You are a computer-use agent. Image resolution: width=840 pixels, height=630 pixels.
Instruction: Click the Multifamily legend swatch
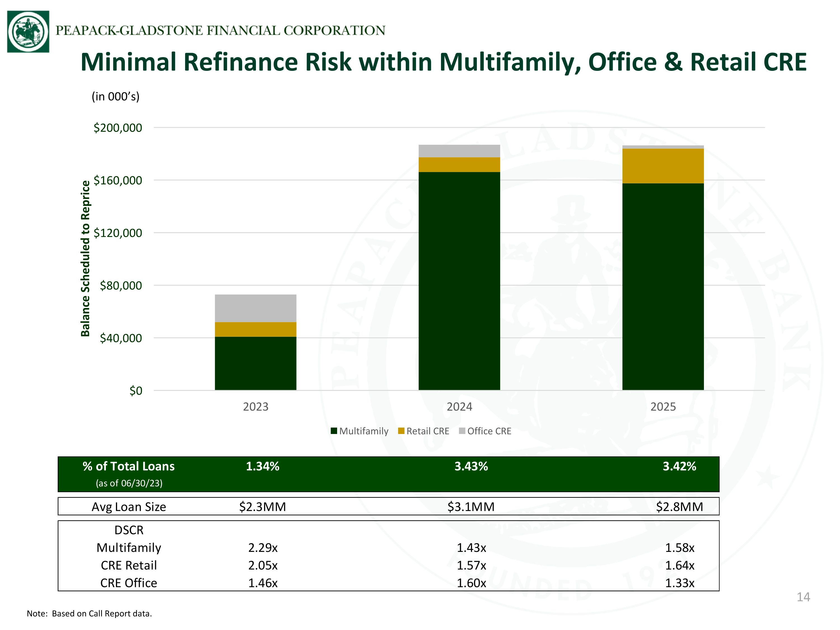[334, 431]
